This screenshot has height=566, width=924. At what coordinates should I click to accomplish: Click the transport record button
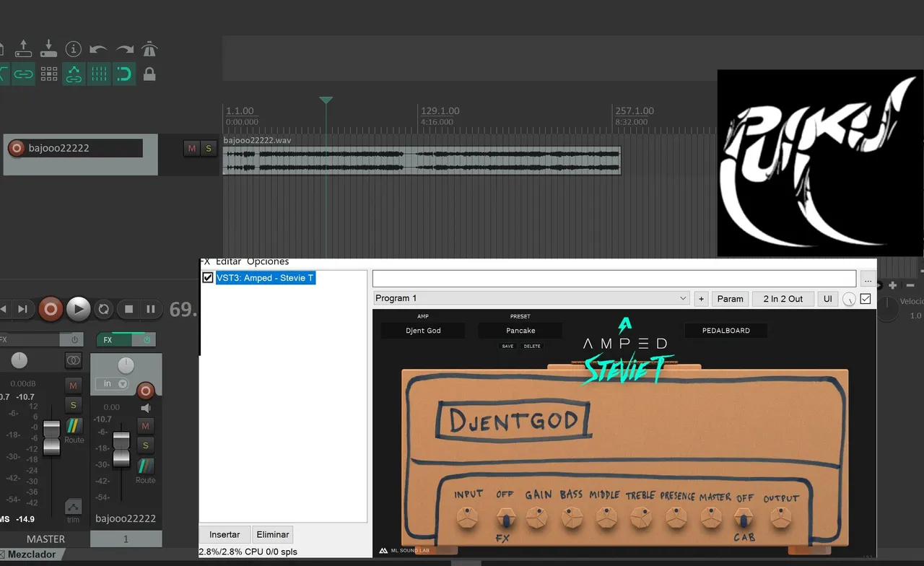(51, 309)
